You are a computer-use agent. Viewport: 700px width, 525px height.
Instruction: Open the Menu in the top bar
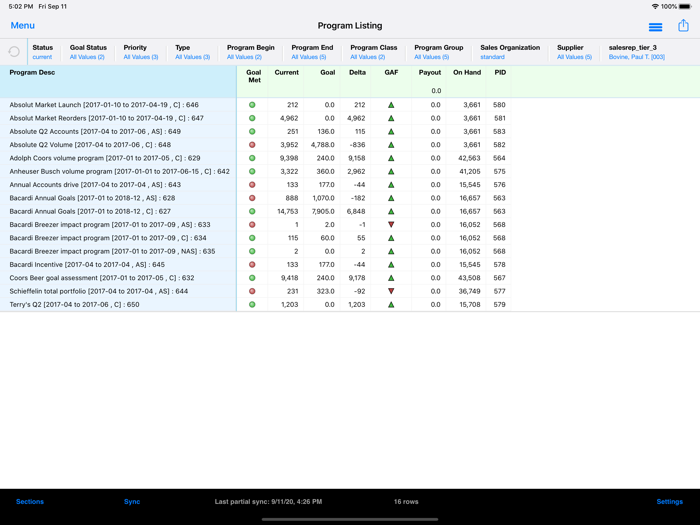(x=22, y=25)
